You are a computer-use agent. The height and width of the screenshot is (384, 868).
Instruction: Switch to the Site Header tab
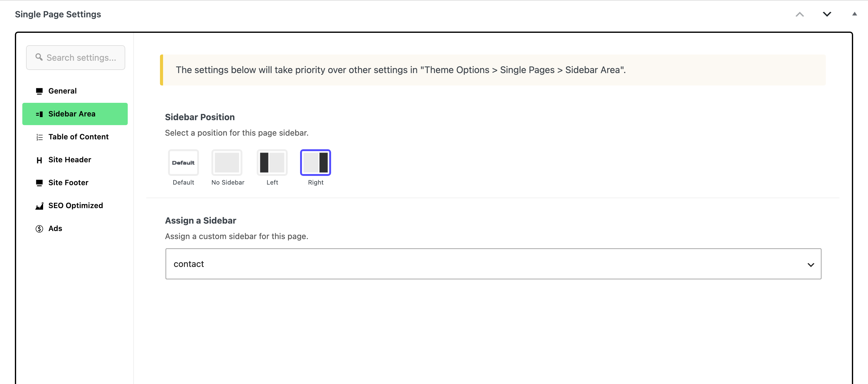click(75, 159)
